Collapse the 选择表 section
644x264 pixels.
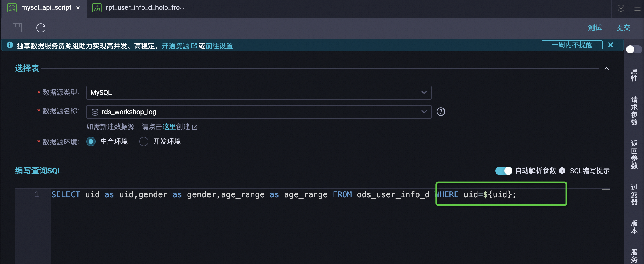click(x=607, y=68)
